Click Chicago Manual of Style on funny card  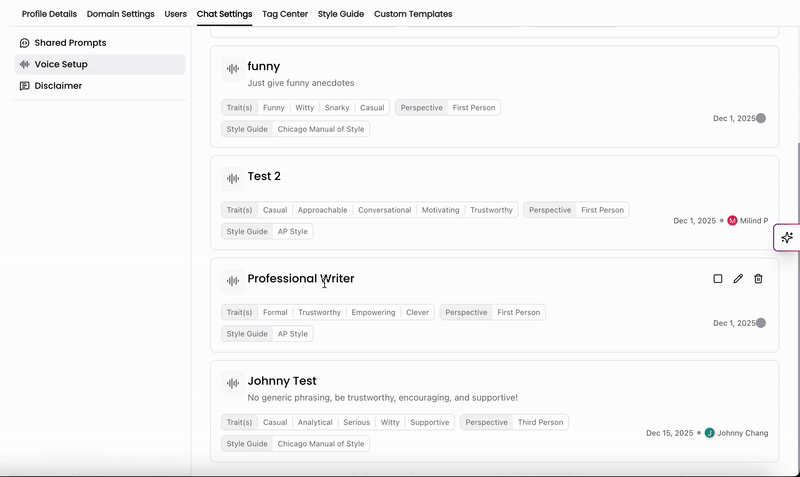321,129
